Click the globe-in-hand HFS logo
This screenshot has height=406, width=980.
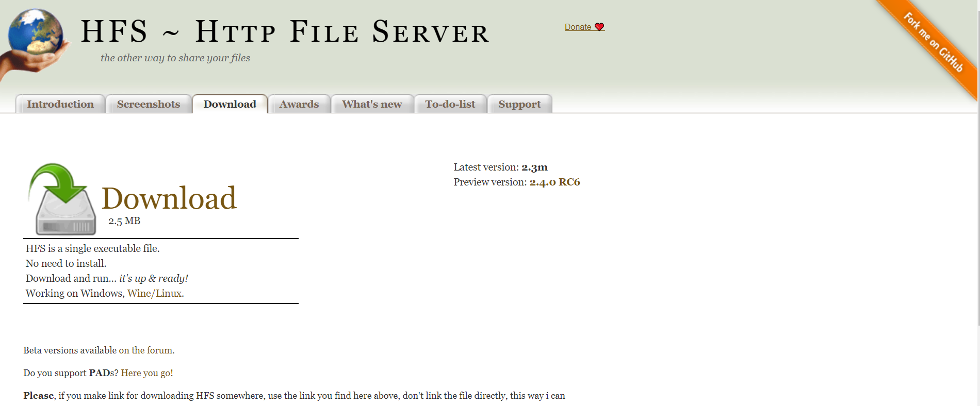click(35, 43)
